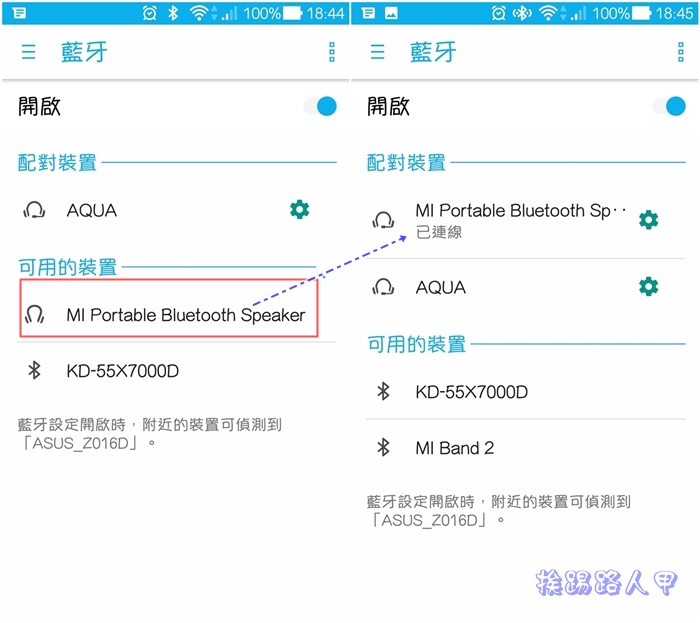Open hamburger menu in the left Bluetooth screen
The height and width of the screenshot is (623, 700).
point(29,52)
